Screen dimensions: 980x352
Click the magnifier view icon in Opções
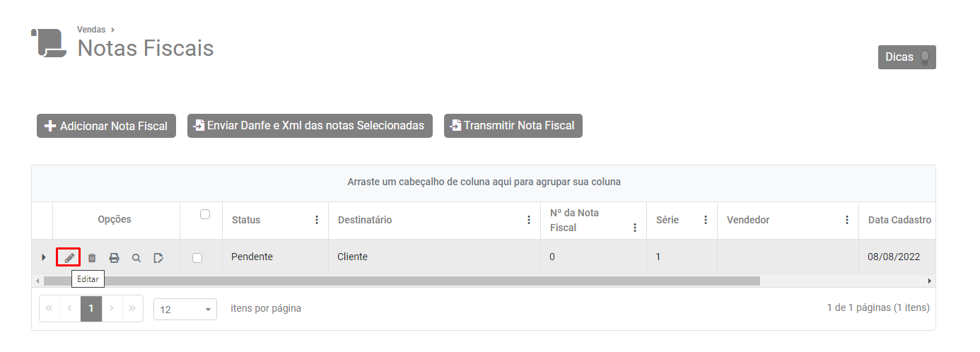click(136, 258)
